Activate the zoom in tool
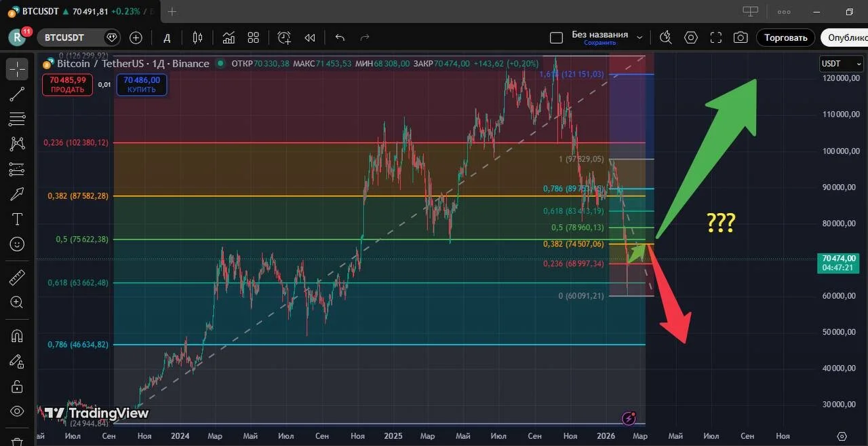868x446 pixels. [17, 302]
